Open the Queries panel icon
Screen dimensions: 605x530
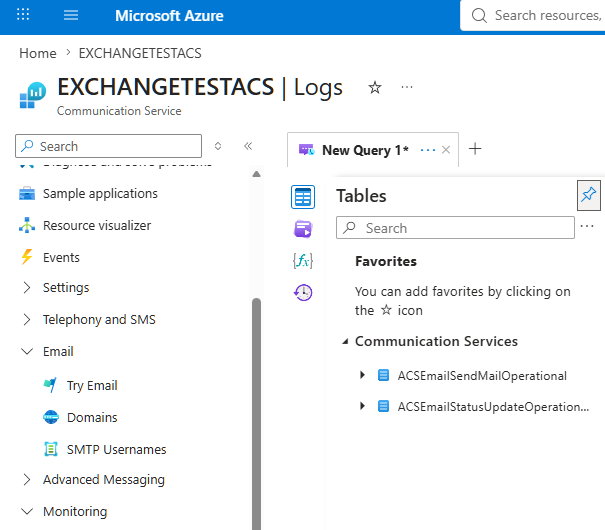[303, 229]
